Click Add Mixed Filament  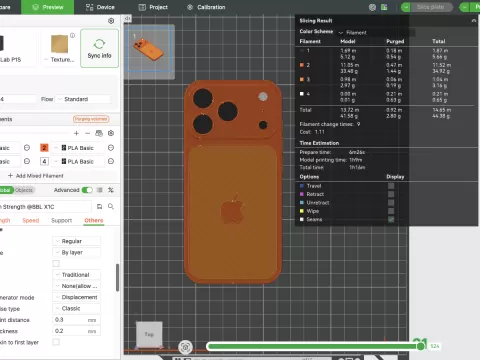36,176
